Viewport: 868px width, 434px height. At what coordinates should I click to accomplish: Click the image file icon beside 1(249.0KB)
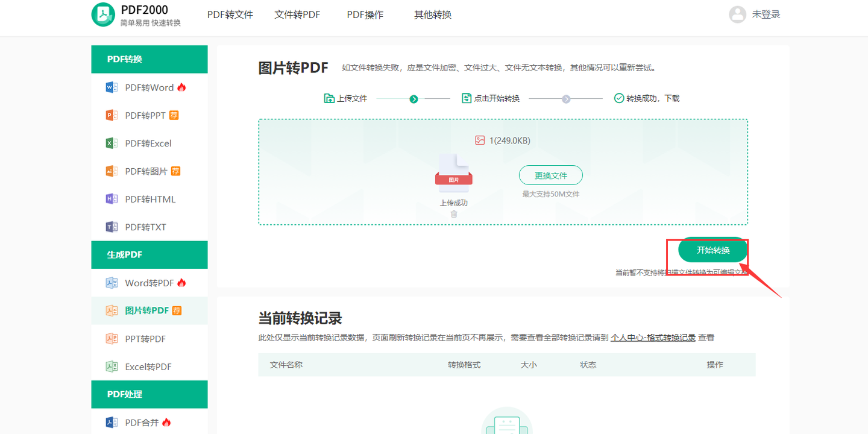click(480, 140)
